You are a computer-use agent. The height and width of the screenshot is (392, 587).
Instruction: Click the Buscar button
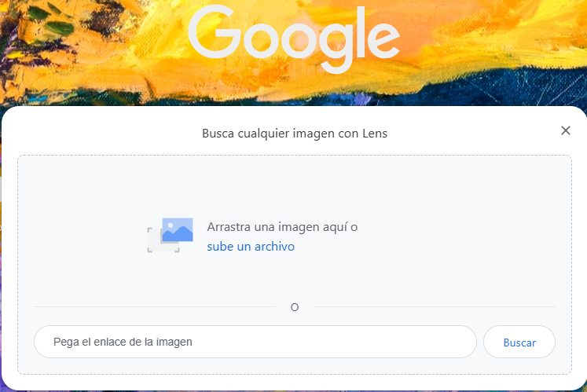point(519,342)
